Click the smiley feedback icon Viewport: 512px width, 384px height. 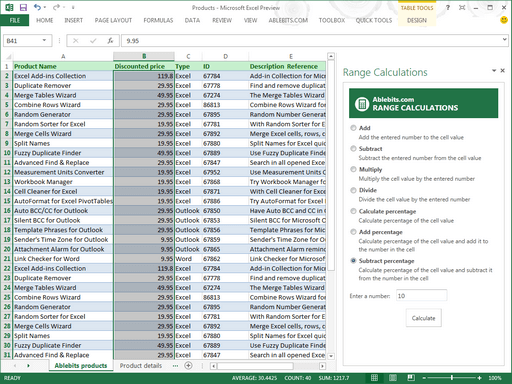[504, 20]
